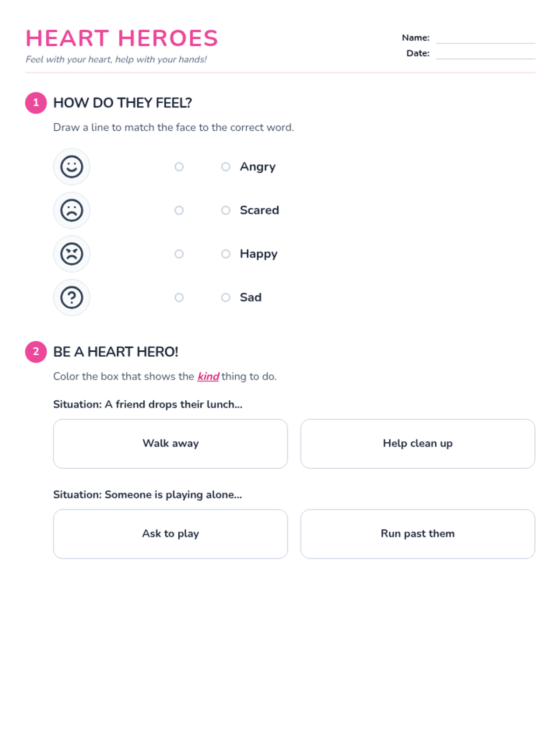
Task: Select the circle beside the word Happy
Action: [226, 254]
